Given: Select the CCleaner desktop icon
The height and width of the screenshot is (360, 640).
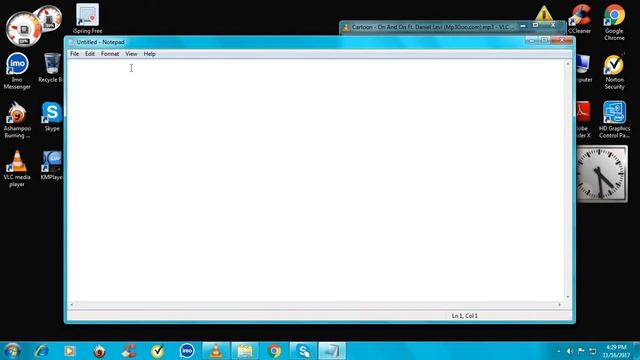Looking at the screenshot, I should tap(580, 19).
